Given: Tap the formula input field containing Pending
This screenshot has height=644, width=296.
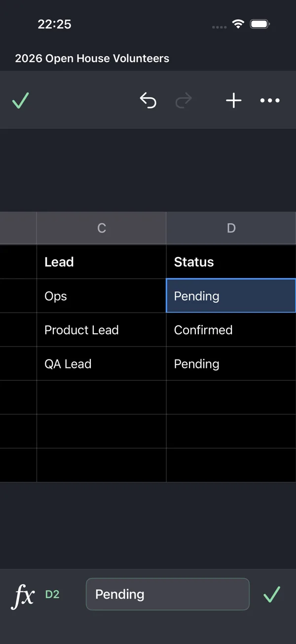Looking at the screenshot, I should pyautogui.click(x=168, y=594).
